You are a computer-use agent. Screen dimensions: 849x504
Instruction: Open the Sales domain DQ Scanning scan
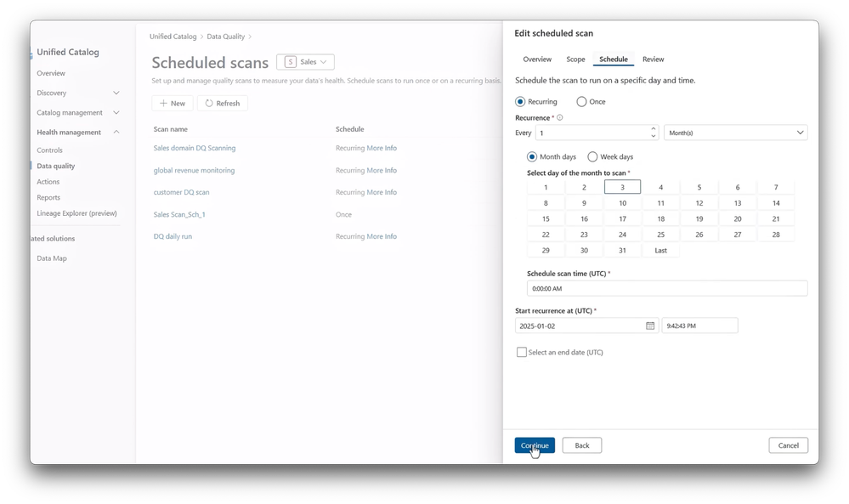pos(195,149)
